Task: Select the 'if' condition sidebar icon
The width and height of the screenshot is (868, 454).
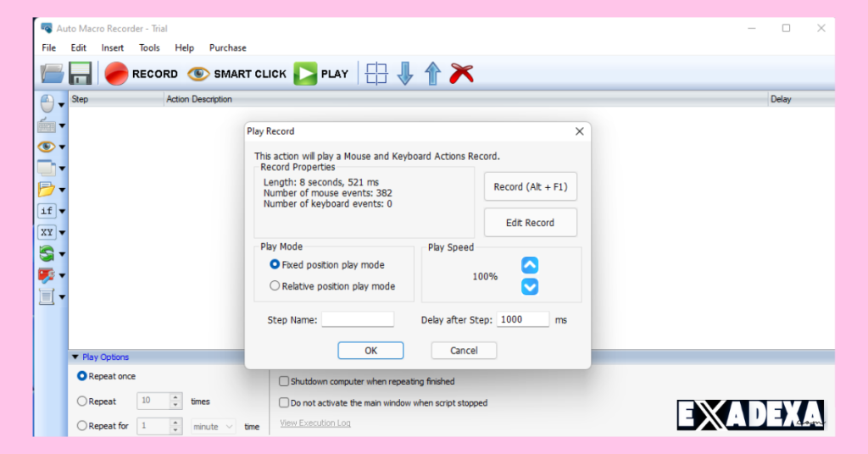Action: [x=47, y=211]
